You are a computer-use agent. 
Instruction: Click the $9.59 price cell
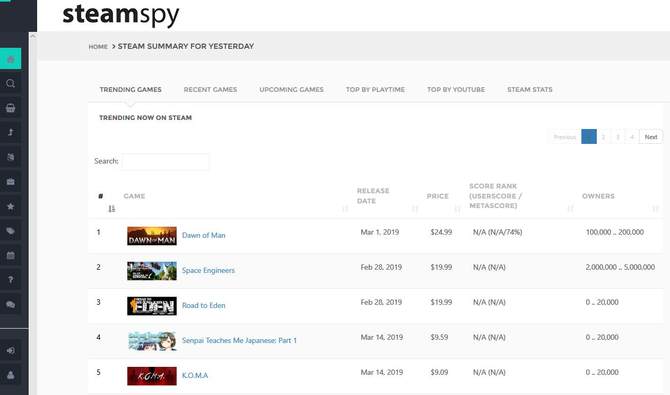pos(439,337)
